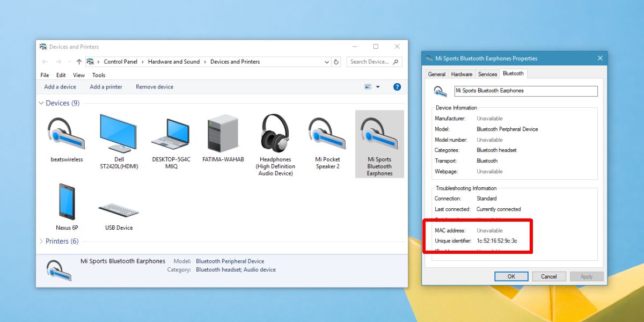Viewport: 644px width, 322px height.
Task: Switch to the Services tab
Action: (x=487, y=74)
